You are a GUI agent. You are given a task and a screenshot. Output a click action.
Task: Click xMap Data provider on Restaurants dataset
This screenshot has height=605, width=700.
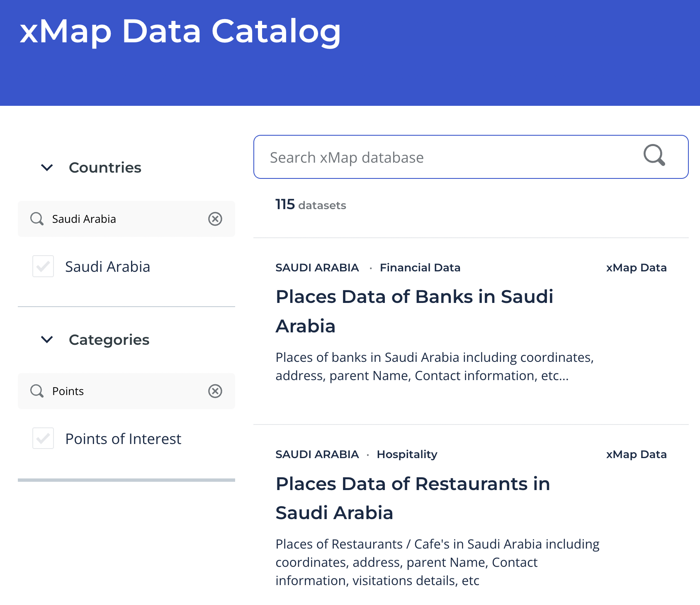[636, 454]
